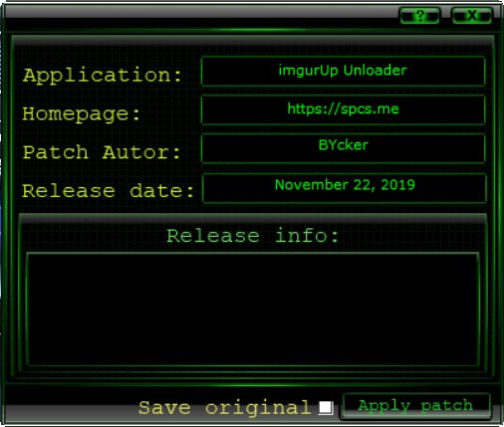Click the Patch Autor: label
This screenshot has width=504, height=427.
point(102,152)
